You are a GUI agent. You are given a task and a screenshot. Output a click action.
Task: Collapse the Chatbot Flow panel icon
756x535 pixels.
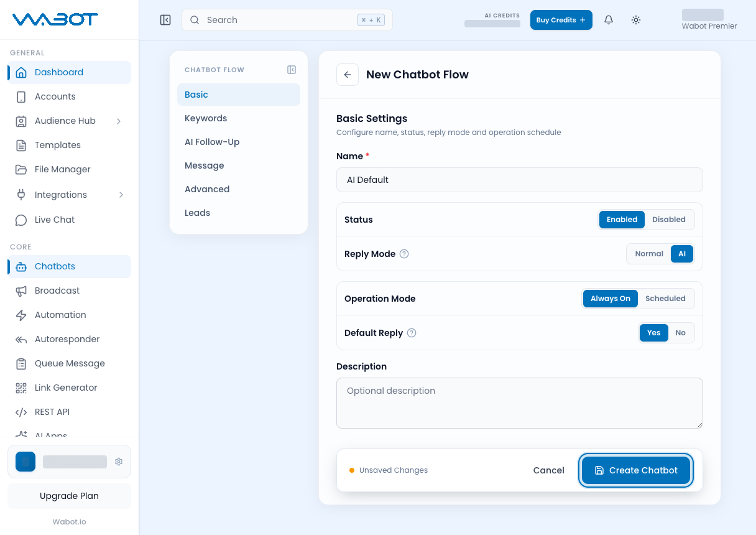292,70
